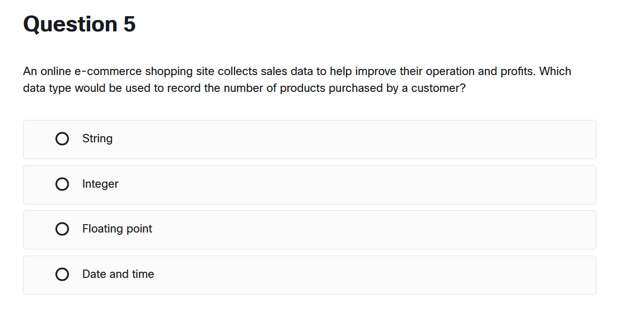The height and width of the screenshot is (325, 644).
Task: Mark Integer as the correct data type
Action: (x=62, y=184)
